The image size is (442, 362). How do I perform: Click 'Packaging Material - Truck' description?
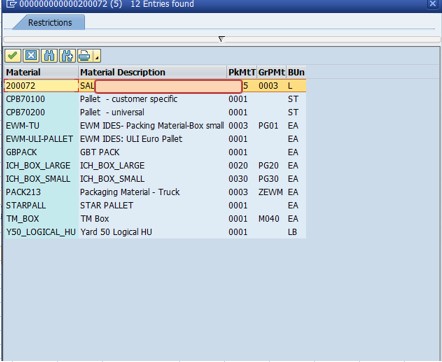(130, 192)
